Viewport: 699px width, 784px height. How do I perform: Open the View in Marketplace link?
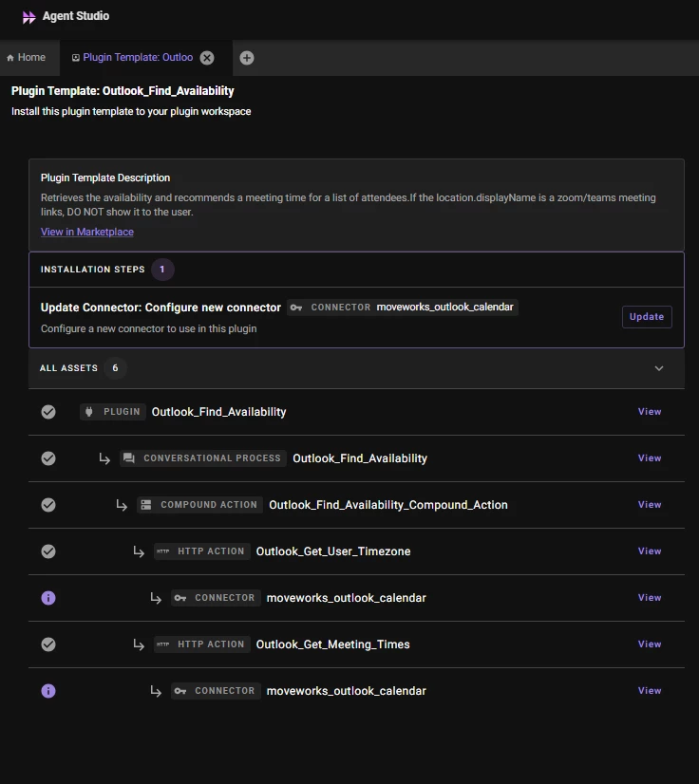[87, 232]
